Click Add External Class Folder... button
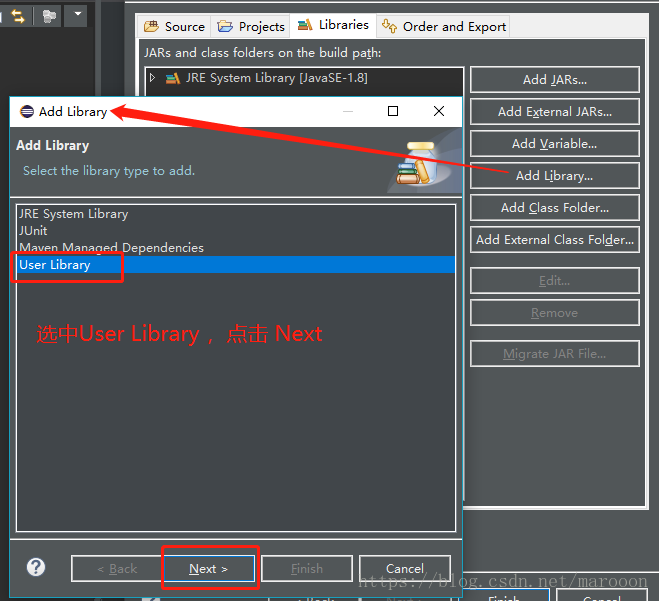Viewport: 659px width, 601px height. (x=555, y=240)
